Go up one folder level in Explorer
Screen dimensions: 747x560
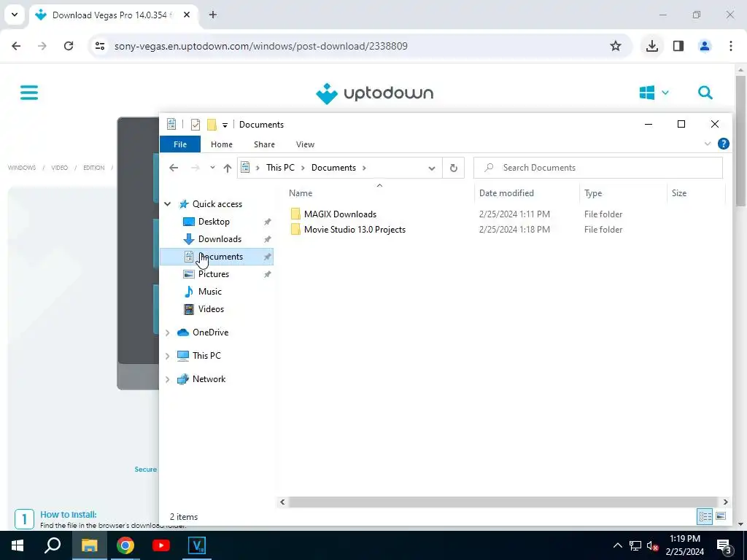[x=228, y=168]
